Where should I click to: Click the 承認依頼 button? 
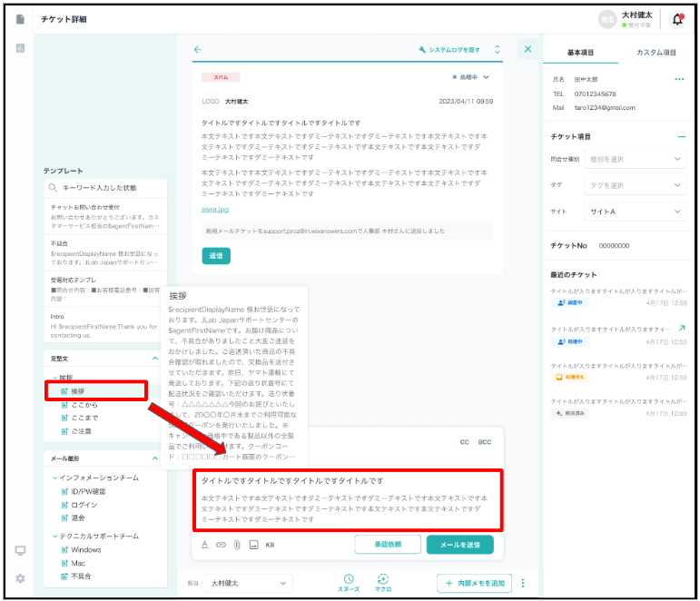tap(386, 545)
